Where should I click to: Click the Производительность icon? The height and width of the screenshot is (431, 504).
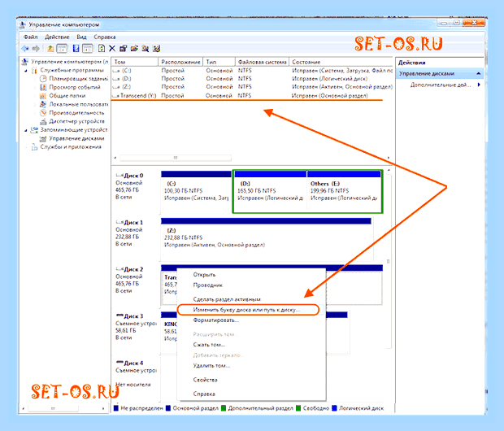click(x=43, y=112)
